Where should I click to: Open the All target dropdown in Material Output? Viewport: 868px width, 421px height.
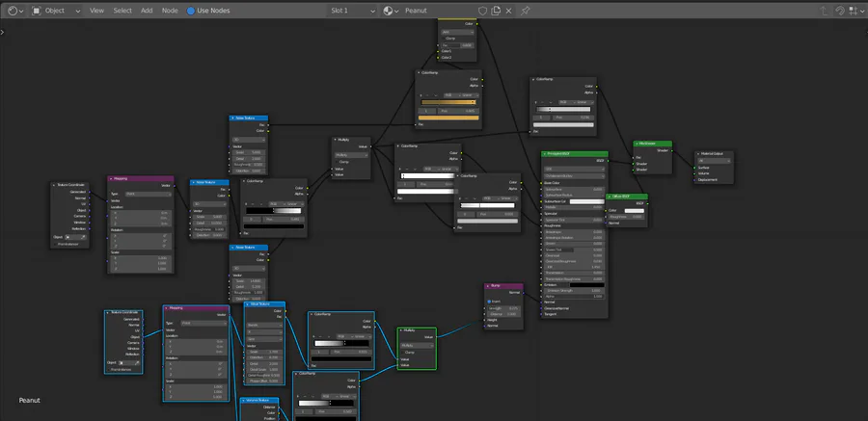pos(714,161)
